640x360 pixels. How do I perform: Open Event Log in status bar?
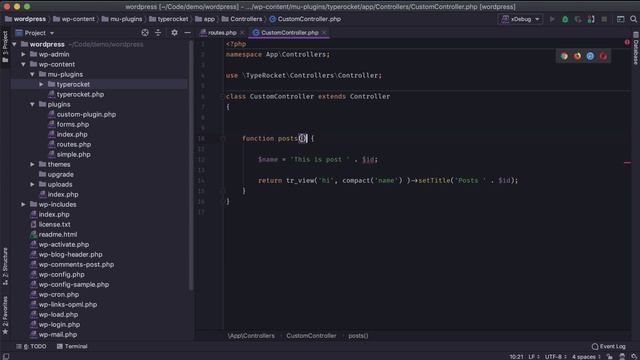click(x=608, y=347)
